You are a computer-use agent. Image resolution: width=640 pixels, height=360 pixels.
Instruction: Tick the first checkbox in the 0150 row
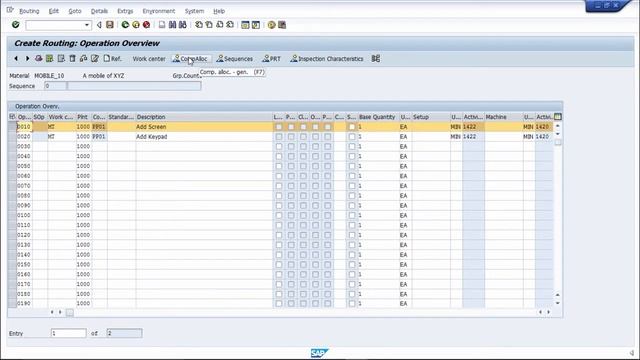[279, 264]
